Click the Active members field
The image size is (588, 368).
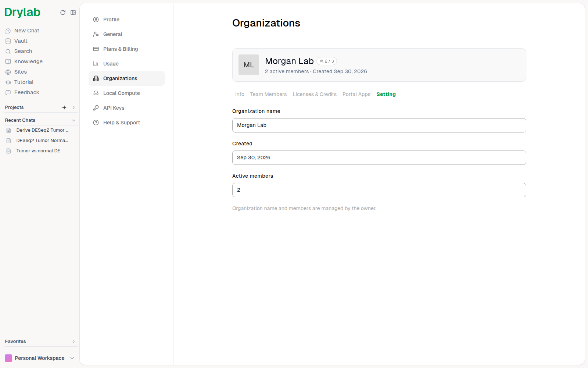coord(379,190)
